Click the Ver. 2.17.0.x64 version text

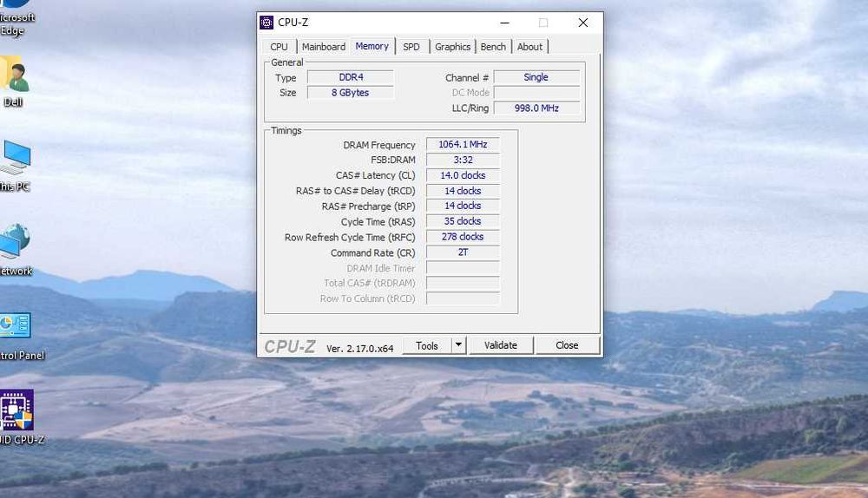(360, 349)
